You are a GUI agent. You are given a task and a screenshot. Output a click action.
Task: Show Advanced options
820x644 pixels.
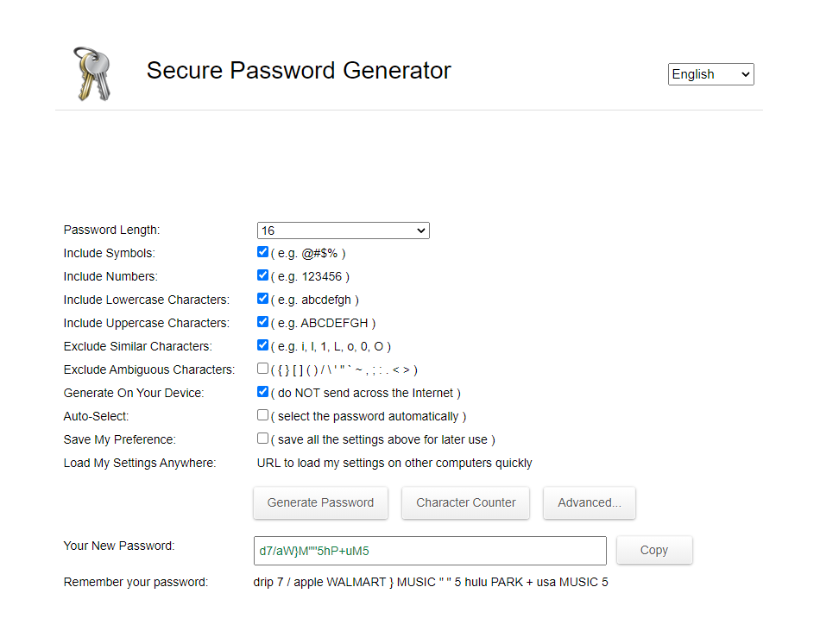[590, 502]
